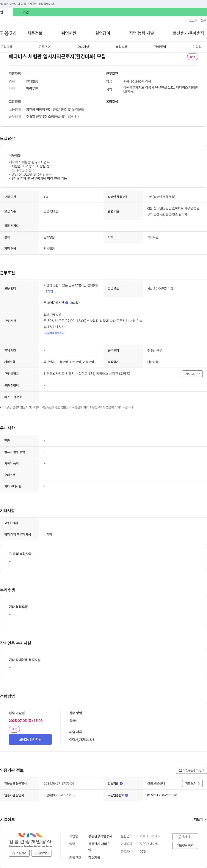
Task: Click the 근무시간 협의가능 tag
Action: [54, 333]
